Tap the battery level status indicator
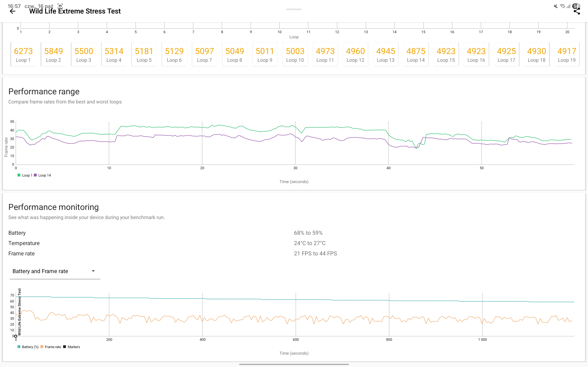Viewport: 588px width, 367px height. tap(576, 6)
